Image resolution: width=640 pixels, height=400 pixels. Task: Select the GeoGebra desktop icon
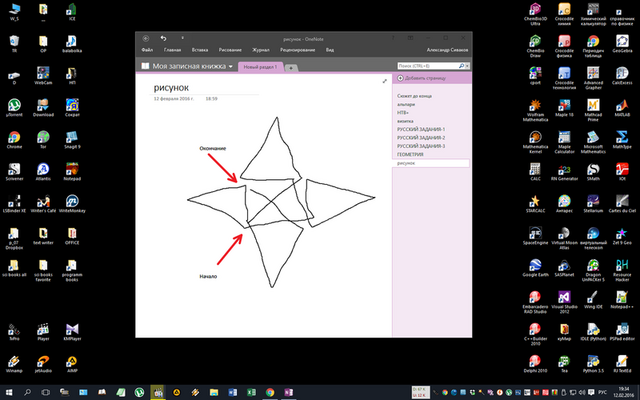pyautogui.click(x=622, y=44)
